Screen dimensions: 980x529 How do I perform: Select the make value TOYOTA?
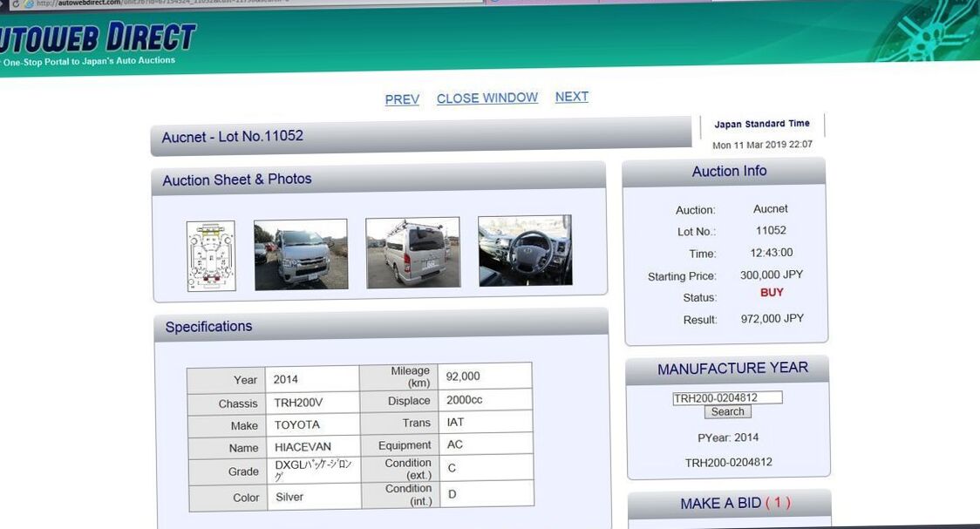coord(296,424)
